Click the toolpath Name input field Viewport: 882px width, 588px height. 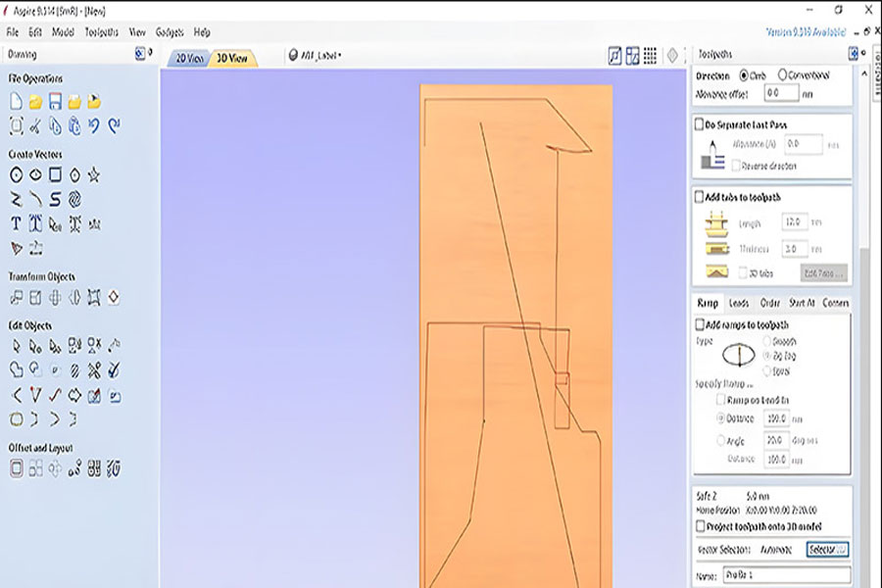coord(786,575)
